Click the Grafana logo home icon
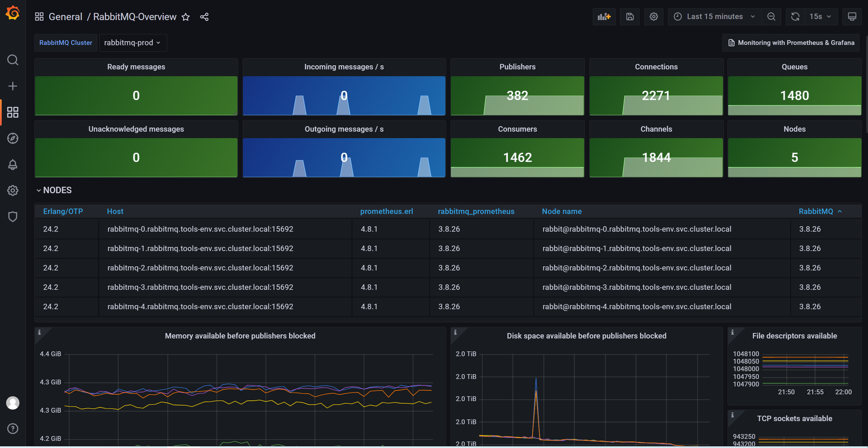 pyautogui.click(x=13, y=13)
